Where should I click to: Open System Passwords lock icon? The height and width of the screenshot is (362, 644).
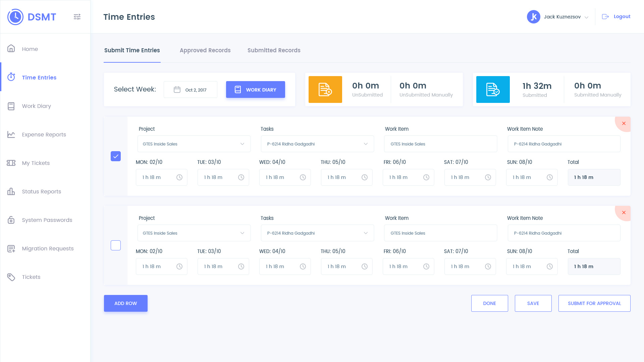click(11, 220)
